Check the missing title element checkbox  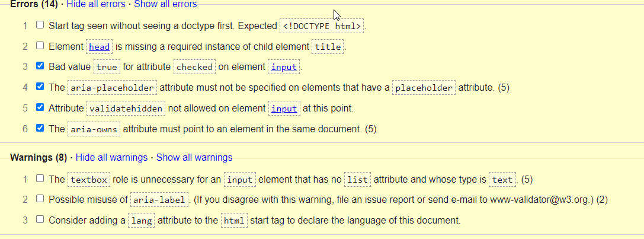(x=40, y=46)
